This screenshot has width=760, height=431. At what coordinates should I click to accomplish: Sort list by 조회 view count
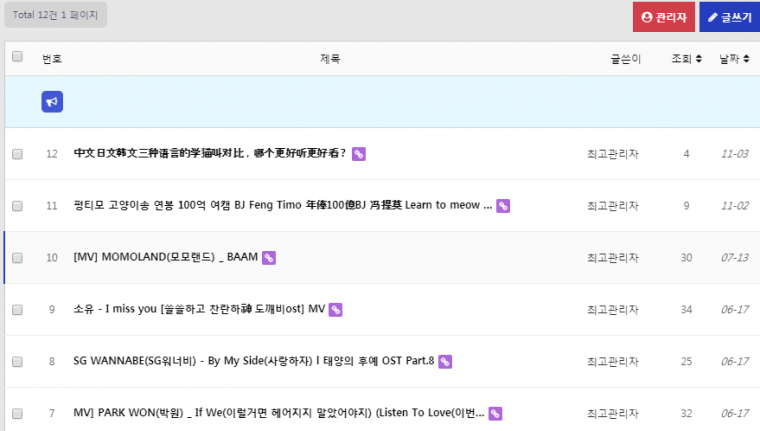click(x=686, y=59)
